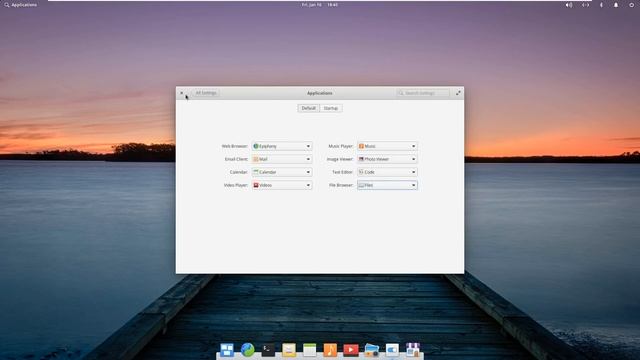Maximize the settings window with expand icon
The image size is (640, 360).
458,93
